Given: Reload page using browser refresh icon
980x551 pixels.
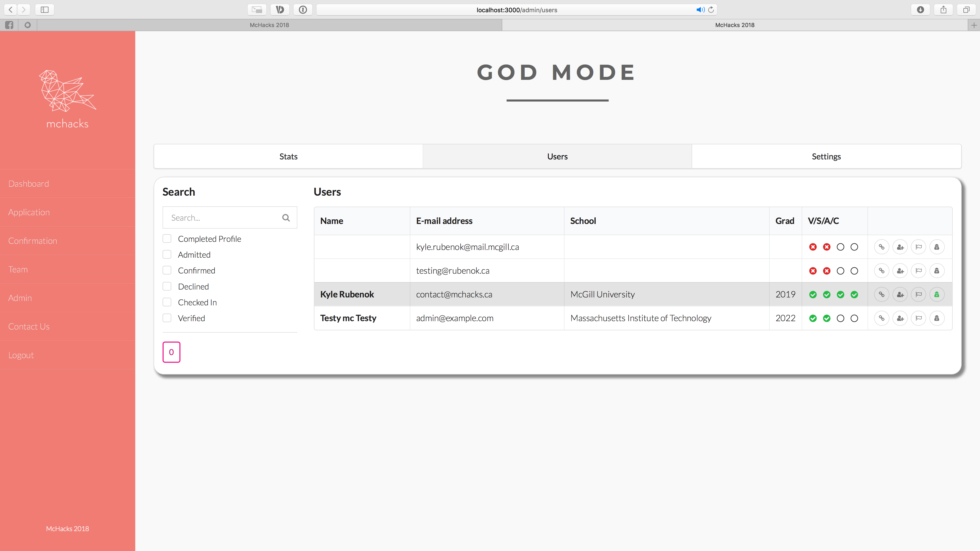Looking at the screenshot, I should tap(711, 10).
